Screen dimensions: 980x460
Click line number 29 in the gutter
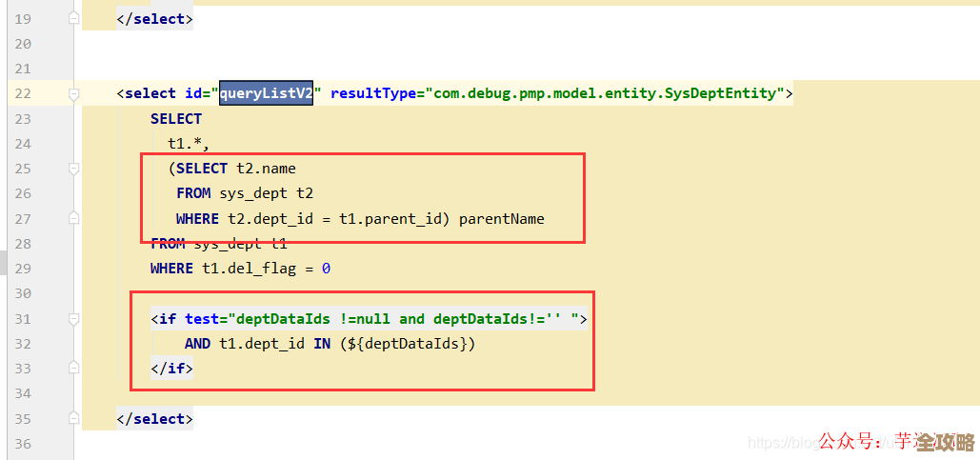click(x=24, y=269)
